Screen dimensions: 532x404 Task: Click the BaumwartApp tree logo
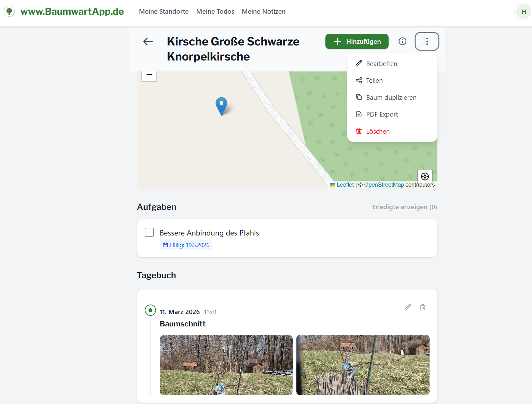pos(9,11)
